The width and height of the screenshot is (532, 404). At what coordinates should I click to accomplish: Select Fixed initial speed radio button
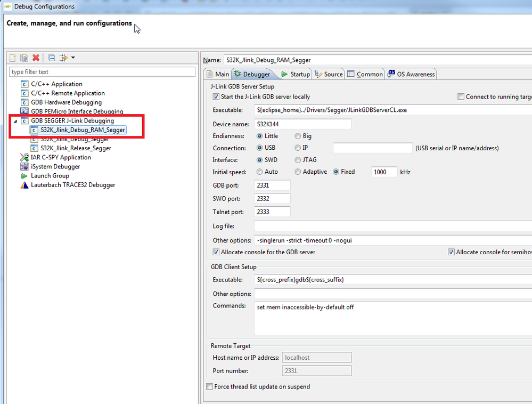[x=336, y=172]
